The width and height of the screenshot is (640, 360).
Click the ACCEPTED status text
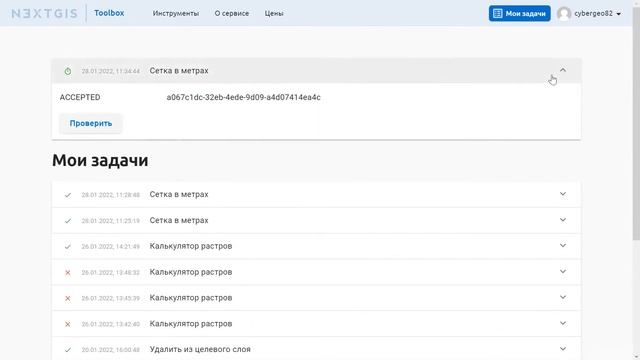(80, 98)
